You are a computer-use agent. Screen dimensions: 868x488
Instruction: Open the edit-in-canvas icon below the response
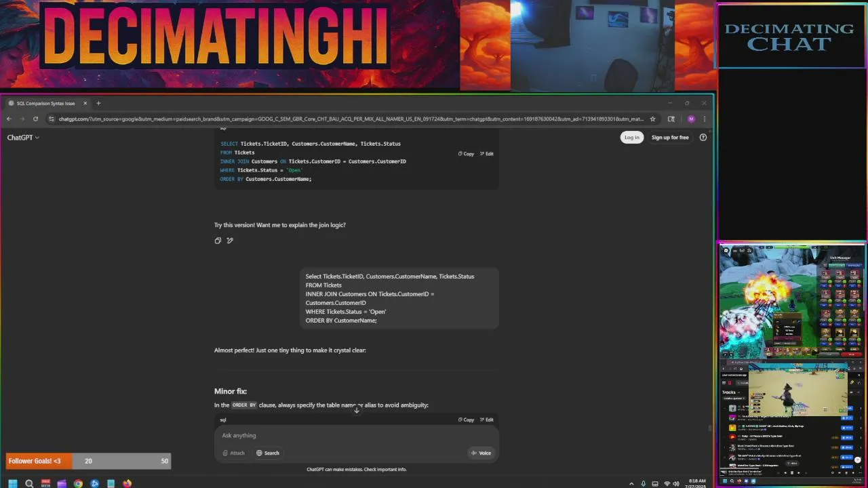(230, 241)
